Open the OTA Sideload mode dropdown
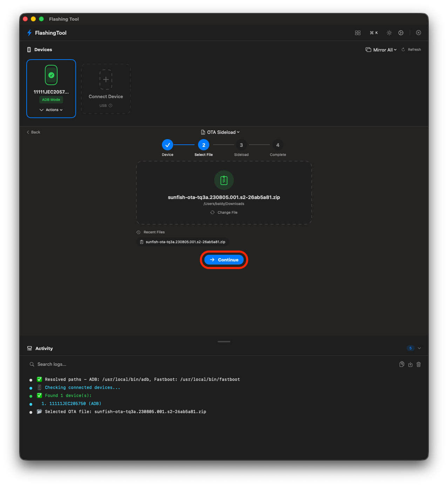The image size is (448, 486). (x=220, y=132)
